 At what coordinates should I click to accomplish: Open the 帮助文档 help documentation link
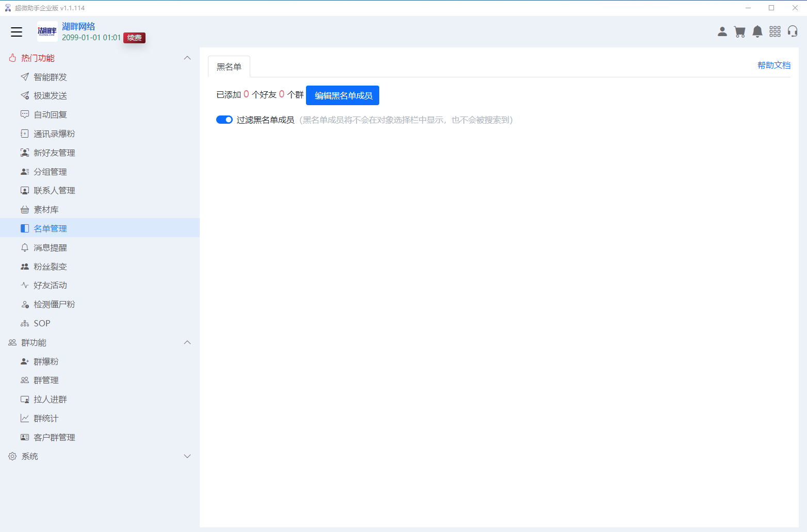click(773, 65)
